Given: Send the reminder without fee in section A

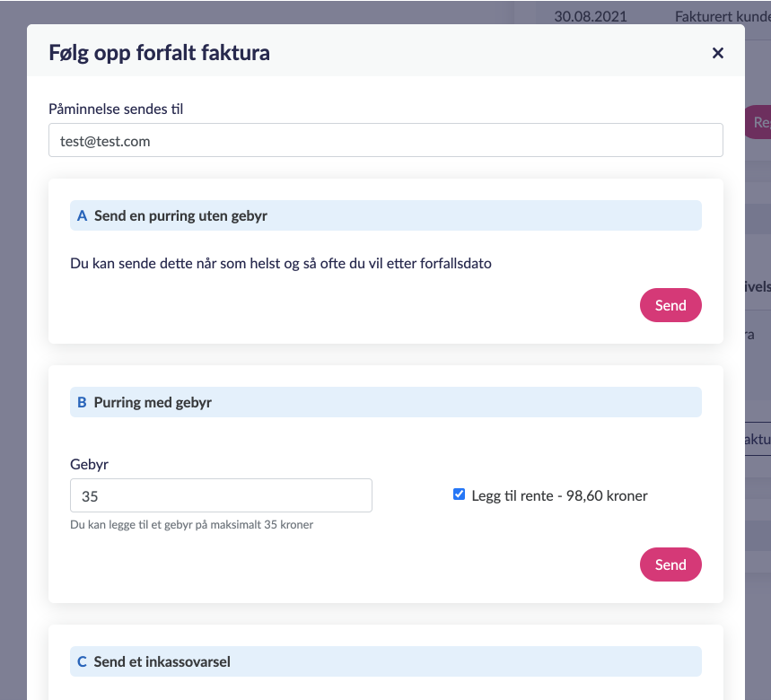Looking at the screenshot, I should tap(670, 305).
